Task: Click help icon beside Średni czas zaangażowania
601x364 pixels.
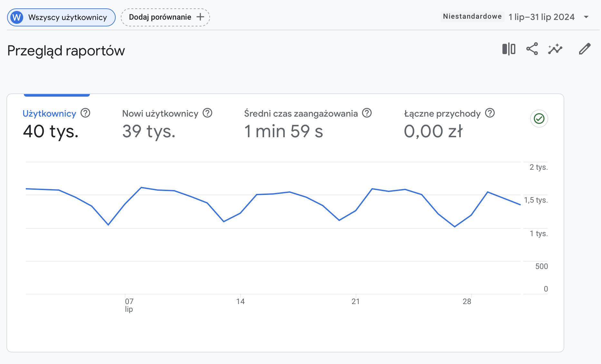Action: 367,113
